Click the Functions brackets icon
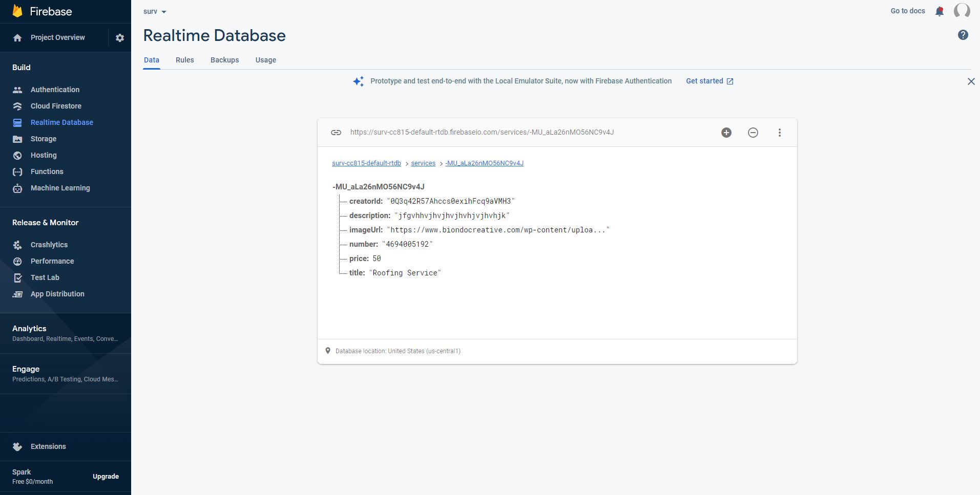 click(x=17, y=171)
